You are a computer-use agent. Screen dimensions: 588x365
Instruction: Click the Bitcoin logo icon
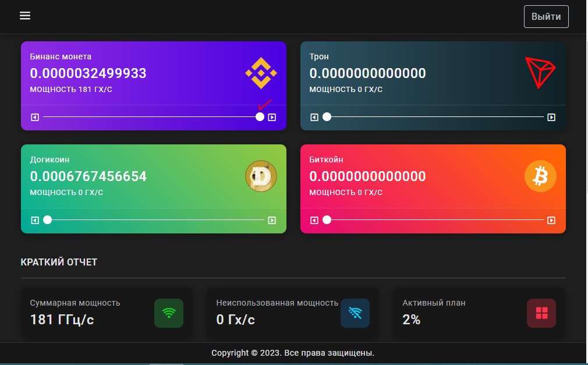[540, 176]
